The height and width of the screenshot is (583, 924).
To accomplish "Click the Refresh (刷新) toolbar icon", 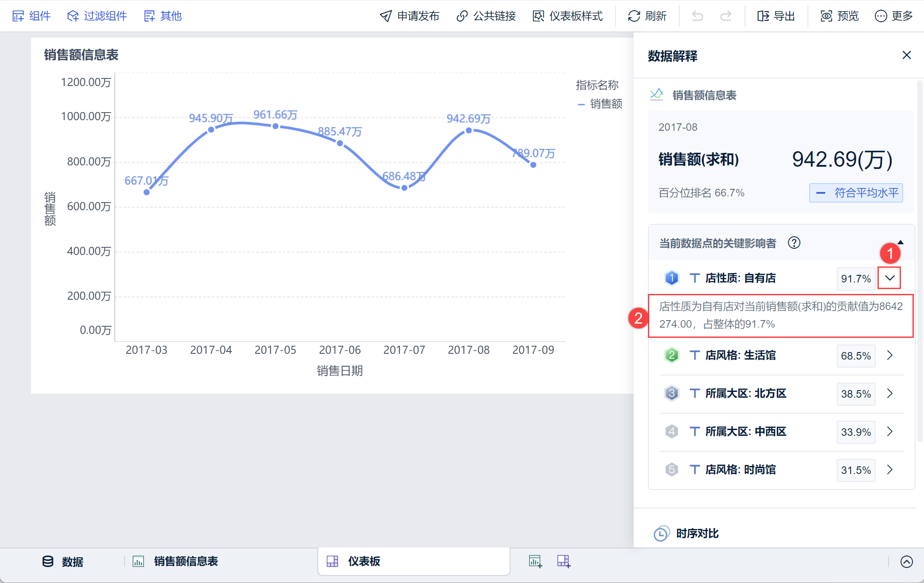I will 634,16.
